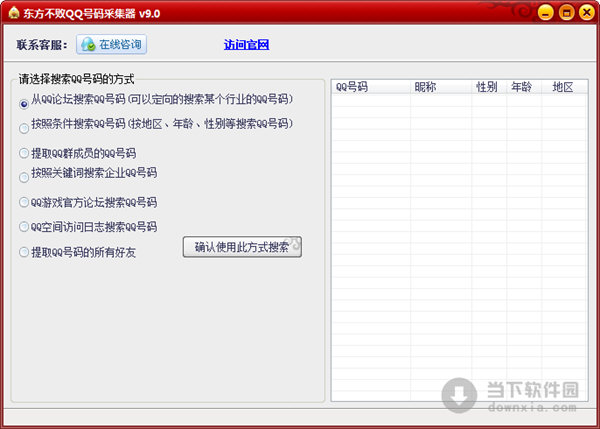Viewport: 600px width, 429px height.
Task: Sort by 昵称 column header
Action: click(x=441, y=87)
